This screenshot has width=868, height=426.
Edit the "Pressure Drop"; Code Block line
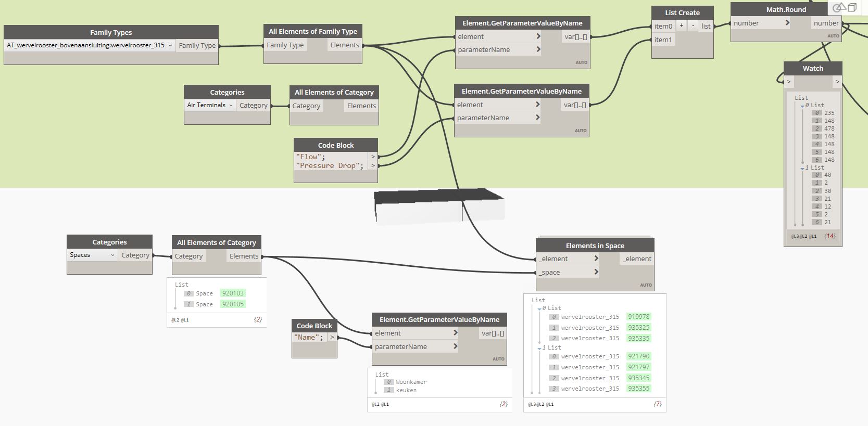[330, 165]
